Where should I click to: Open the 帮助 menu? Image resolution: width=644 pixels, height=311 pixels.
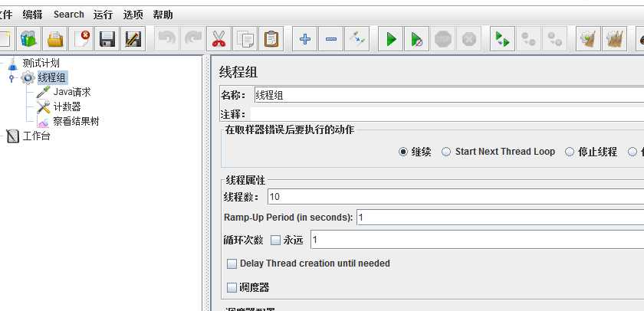pyautogui.click(x=163, y=15)
